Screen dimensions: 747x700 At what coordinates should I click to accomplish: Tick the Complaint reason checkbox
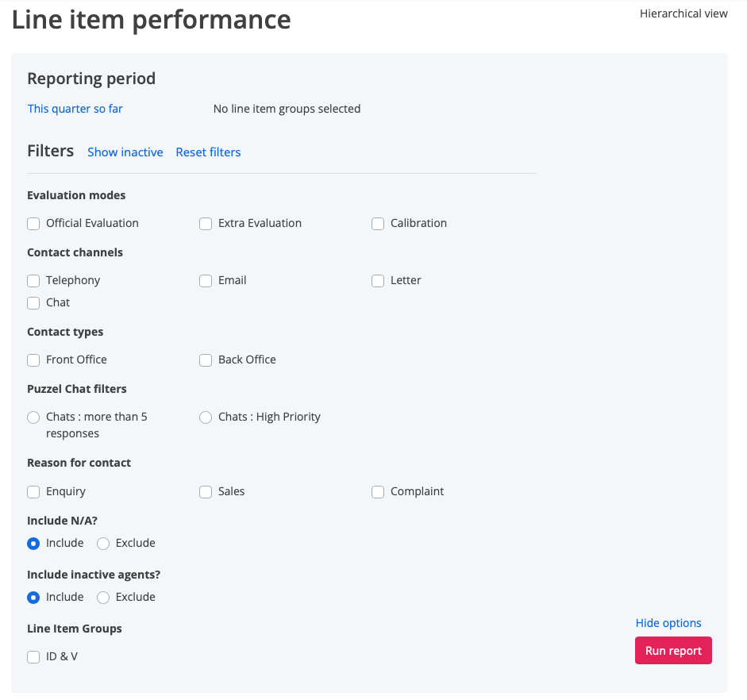coord(378,492)
